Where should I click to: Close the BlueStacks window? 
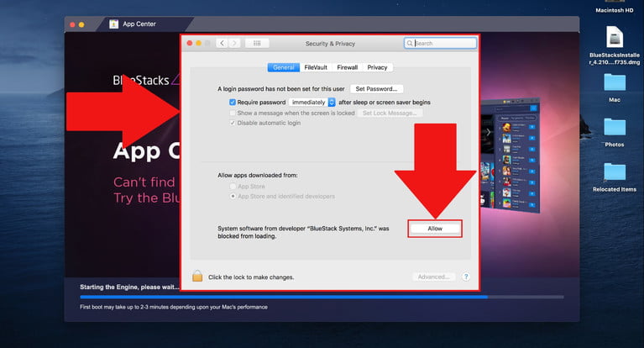point(72,24)
